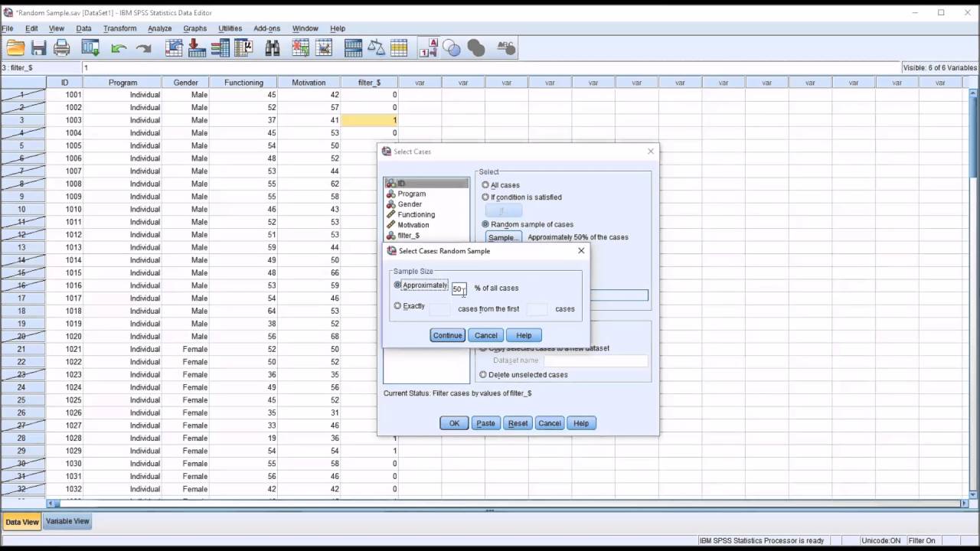Click the Select cases toolbar icon
The height and width of the screenshot is (551, 980).
click(x=399, y=48)
